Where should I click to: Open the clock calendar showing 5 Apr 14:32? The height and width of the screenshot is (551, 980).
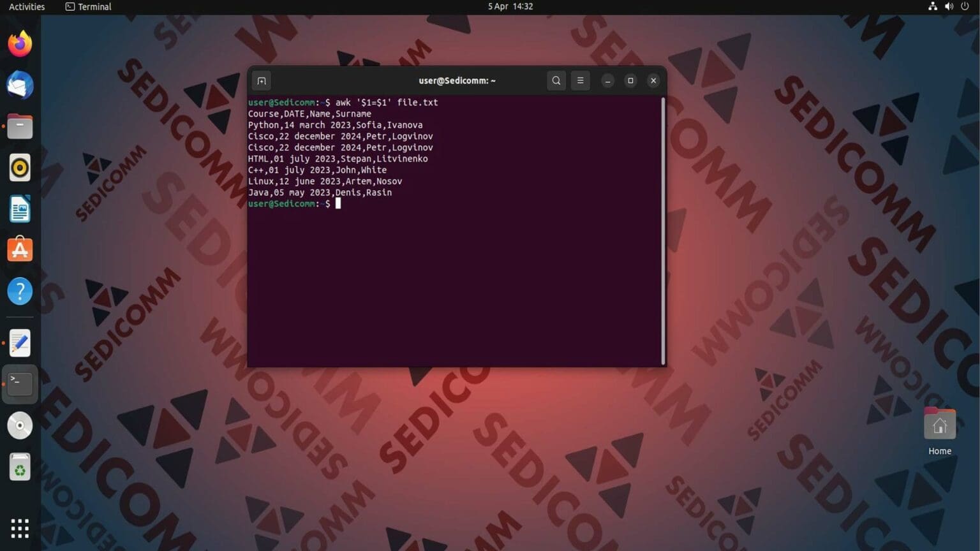pyautogui.click(x=510, y=7)
